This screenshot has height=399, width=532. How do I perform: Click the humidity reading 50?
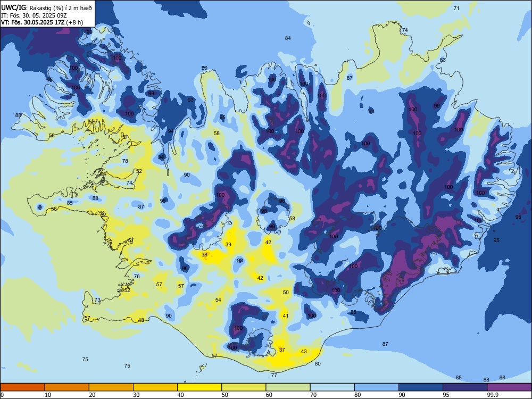click(286, 292)
